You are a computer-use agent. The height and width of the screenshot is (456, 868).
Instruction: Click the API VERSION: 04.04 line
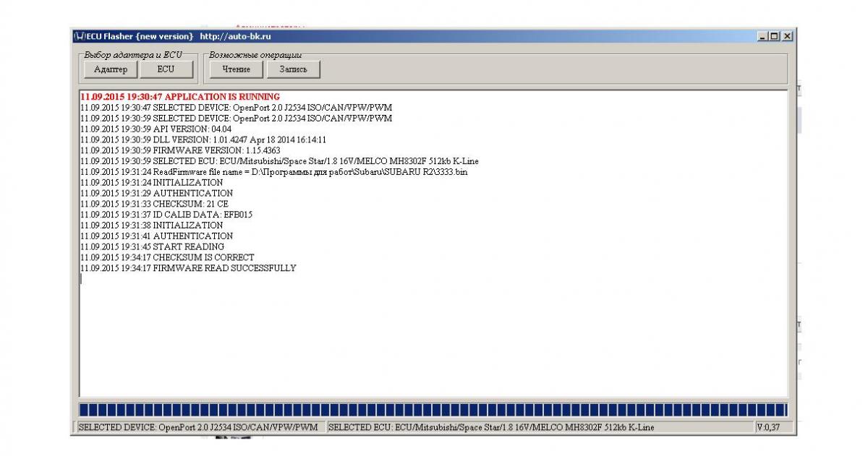[x=156, y=129]
